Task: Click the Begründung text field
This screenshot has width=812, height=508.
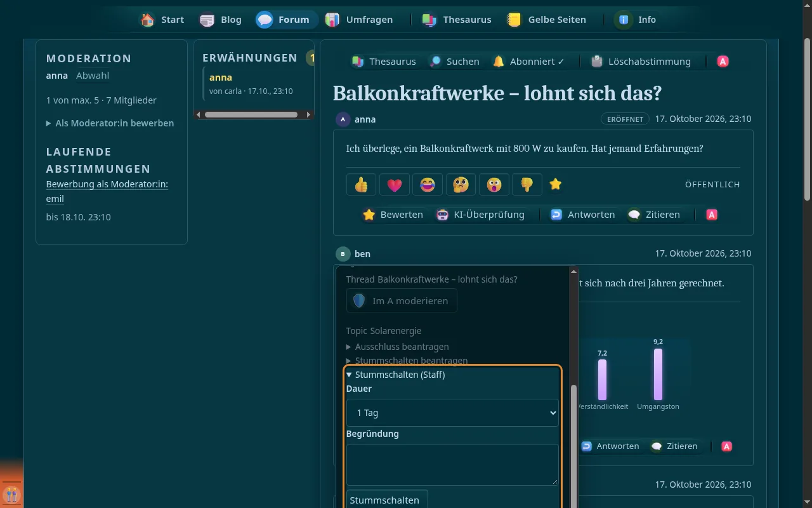Action: click(x=452, y=465)
